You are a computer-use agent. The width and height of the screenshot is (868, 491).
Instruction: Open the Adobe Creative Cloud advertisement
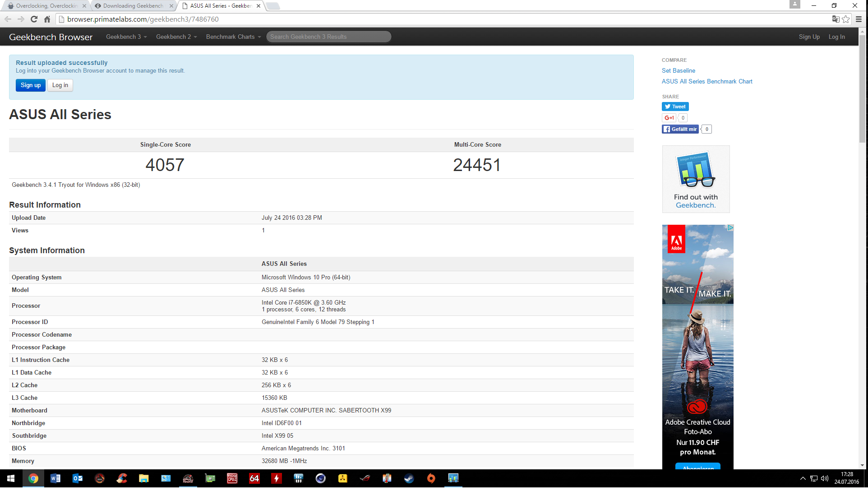(x=697, y=347)
